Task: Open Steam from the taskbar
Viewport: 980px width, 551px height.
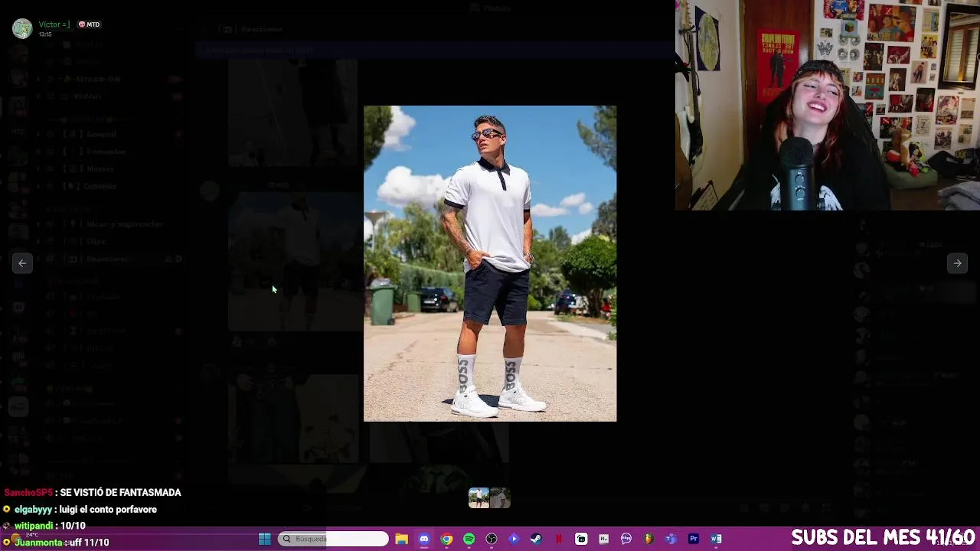Action: (x=536, y=539)
